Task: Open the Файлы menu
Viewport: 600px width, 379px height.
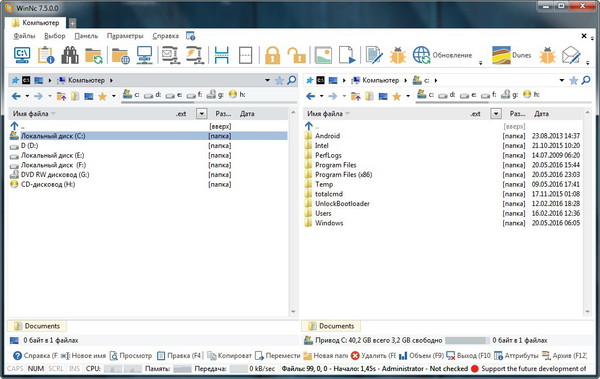Action: click(x=24, y=36)
